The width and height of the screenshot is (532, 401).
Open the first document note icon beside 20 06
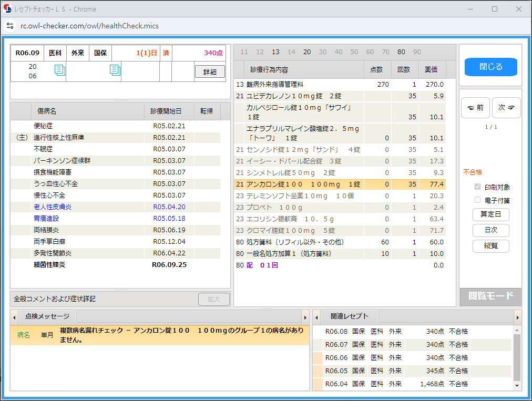tap(60, 70)
